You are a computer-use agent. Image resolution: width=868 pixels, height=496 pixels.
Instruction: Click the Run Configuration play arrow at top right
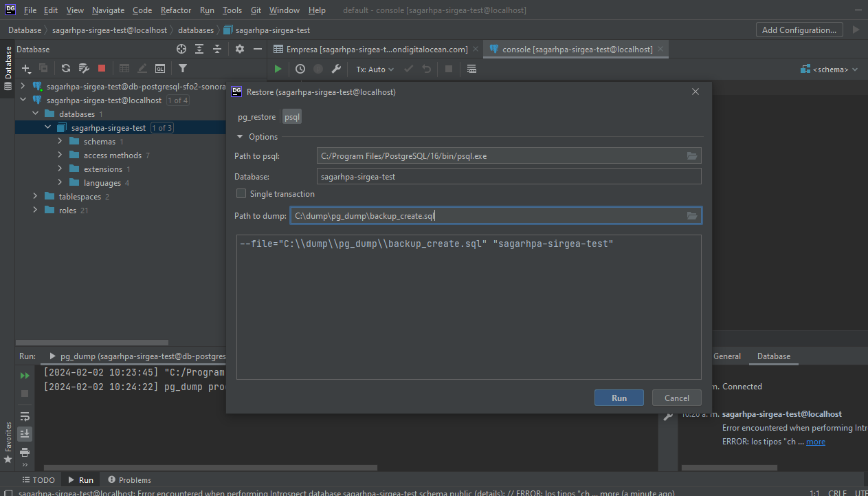point(856,30)
